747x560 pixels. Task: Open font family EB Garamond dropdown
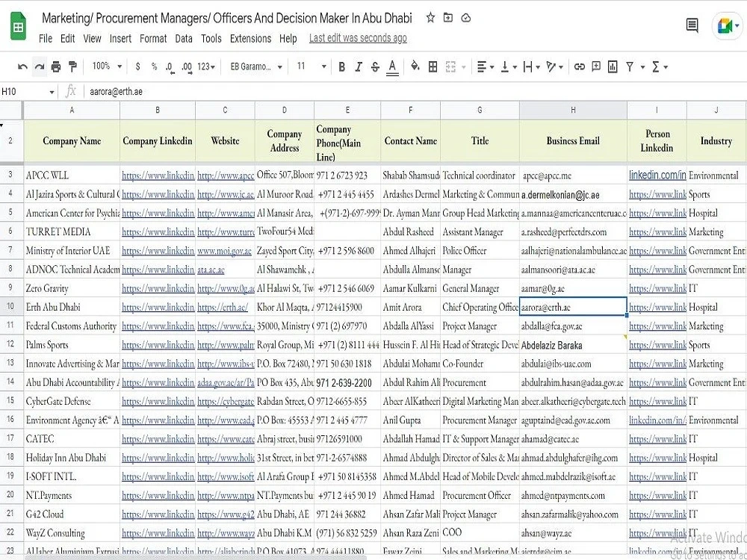[256, 66]
